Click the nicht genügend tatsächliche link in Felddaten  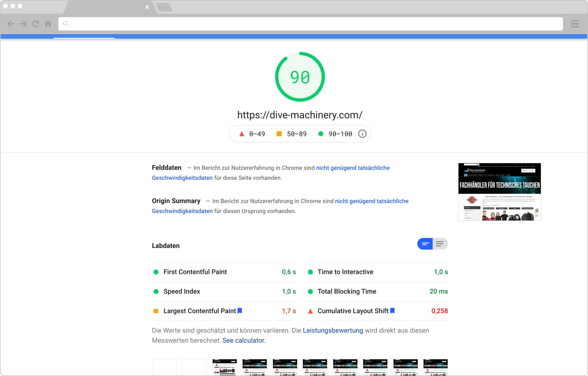pos(353,168)
